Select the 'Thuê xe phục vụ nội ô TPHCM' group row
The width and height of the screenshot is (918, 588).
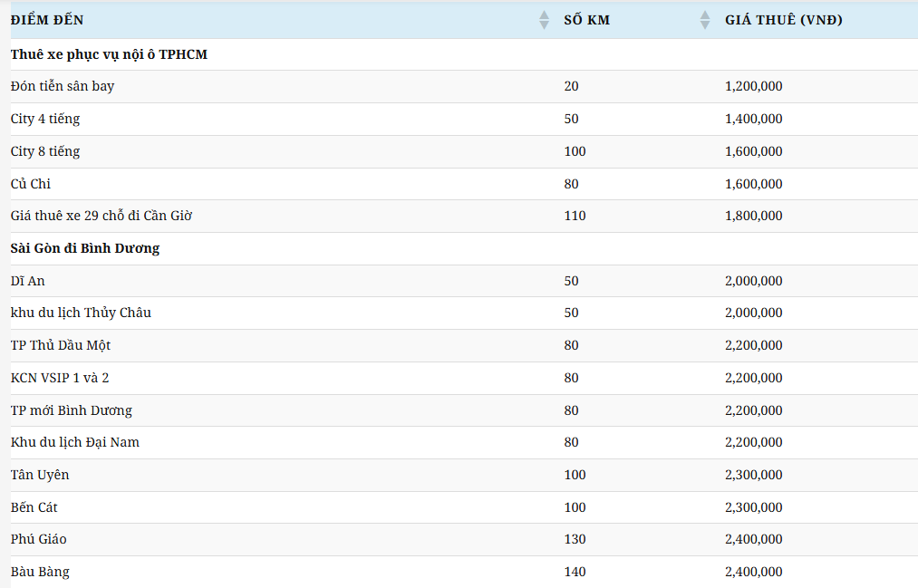coord(109,54)
